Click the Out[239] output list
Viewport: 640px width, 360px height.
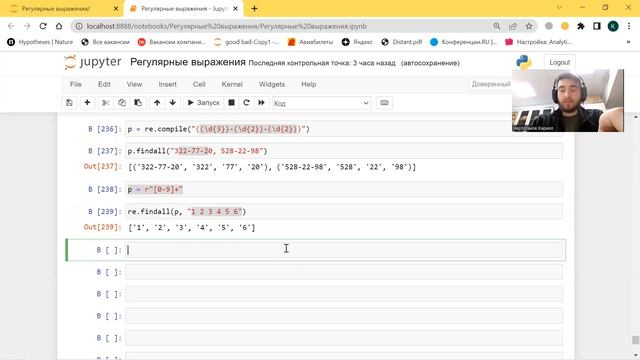(x=191, y=227)
